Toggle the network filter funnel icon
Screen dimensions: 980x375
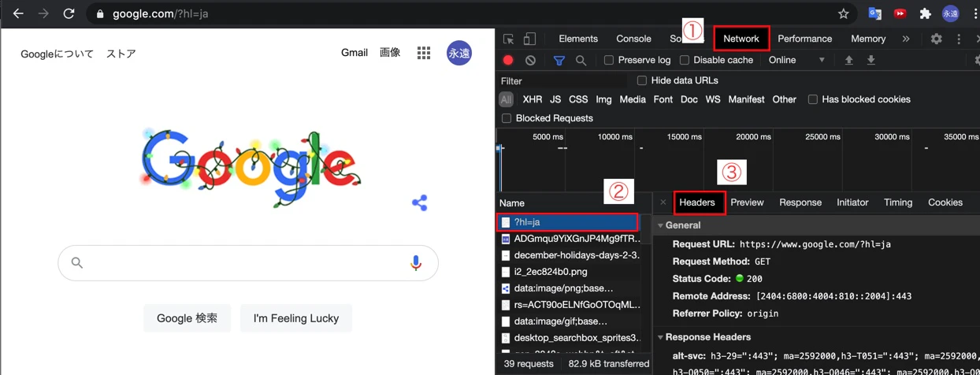(559, 60)
